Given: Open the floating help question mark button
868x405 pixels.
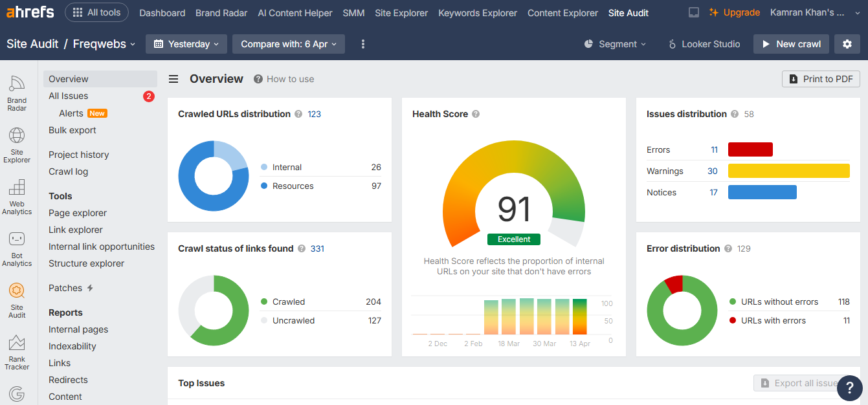Looking at the screenshot, I should pos(849,388).
